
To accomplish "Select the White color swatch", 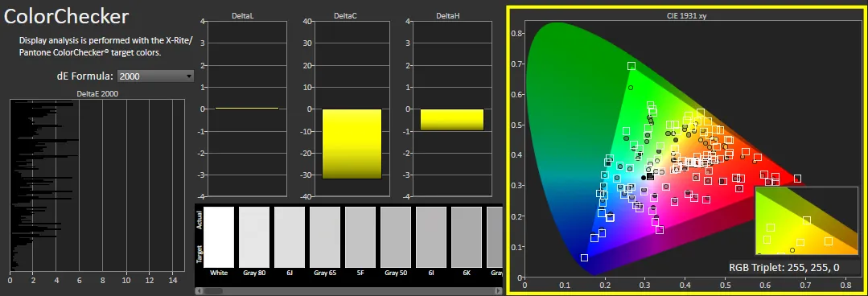I will coord(219,237).
